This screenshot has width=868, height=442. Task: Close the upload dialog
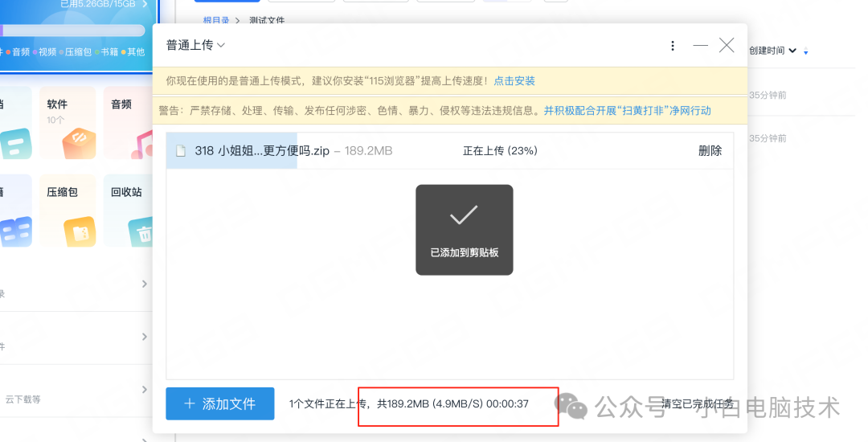(727, 45)
